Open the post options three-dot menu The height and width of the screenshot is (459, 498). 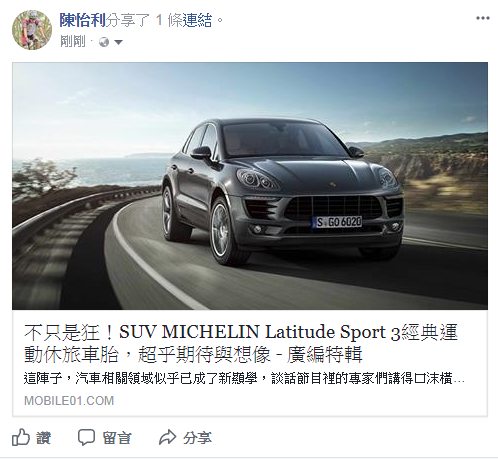(x=482, y=18)
